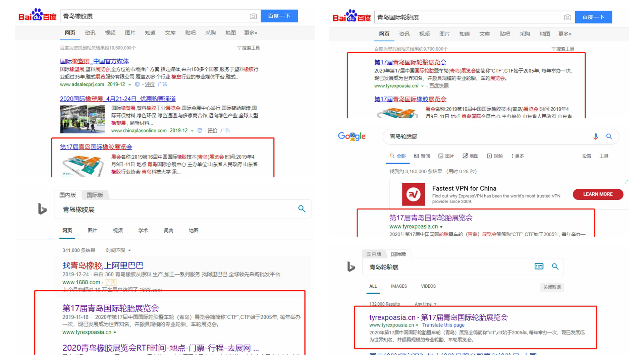Switch the left Bing search to 国际版
Viewport: 644px width, 362px height.
pos(95,195)
